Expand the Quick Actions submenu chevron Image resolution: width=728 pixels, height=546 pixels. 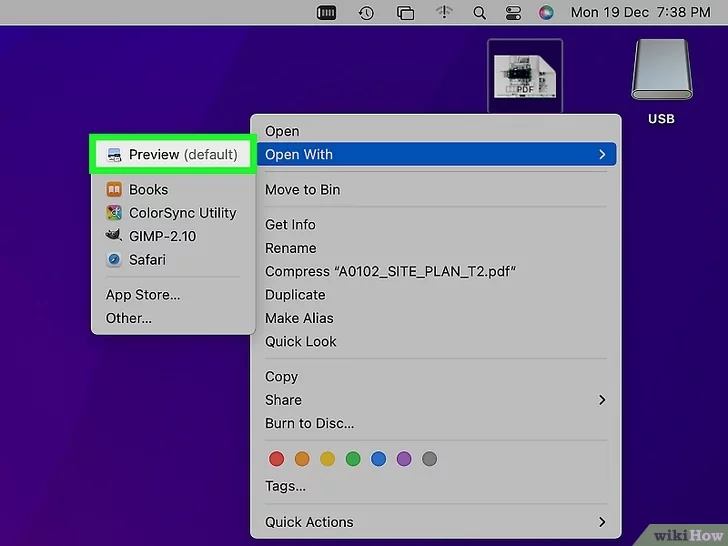point(602,522)
